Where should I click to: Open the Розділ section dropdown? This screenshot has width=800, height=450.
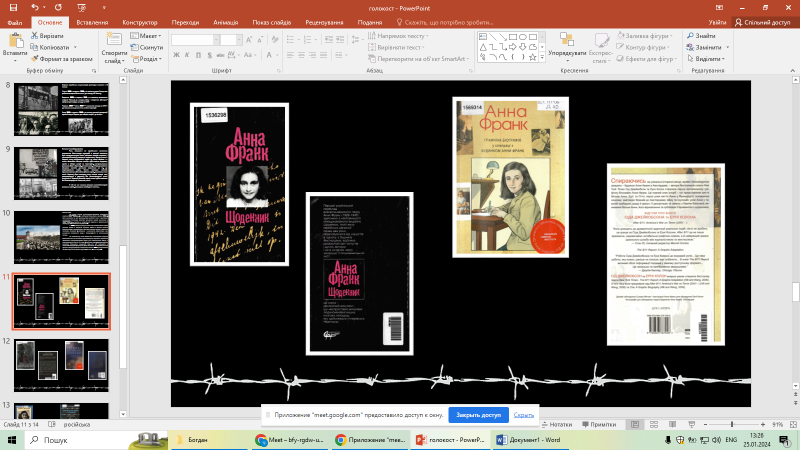coord(146,59)
